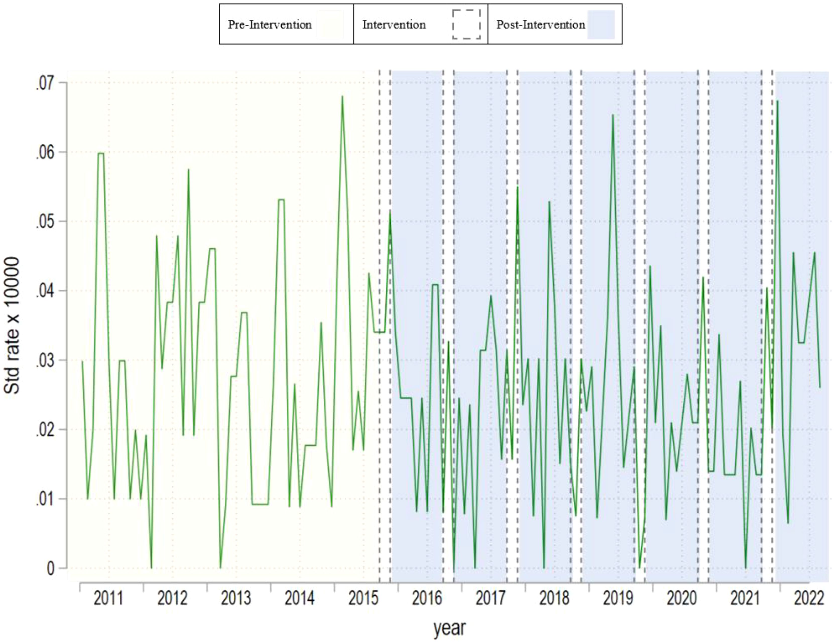Click the 2016 x-axis label
Image resolution: width=839 pixels, height=644 pixels.
pos(427,598)
